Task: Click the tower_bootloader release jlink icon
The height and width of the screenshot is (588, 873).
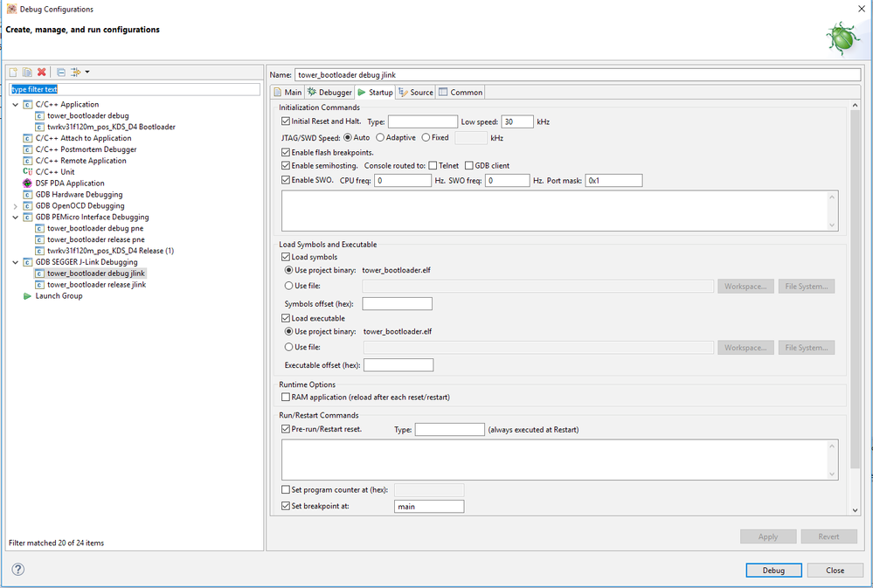Action: point(39,285)
